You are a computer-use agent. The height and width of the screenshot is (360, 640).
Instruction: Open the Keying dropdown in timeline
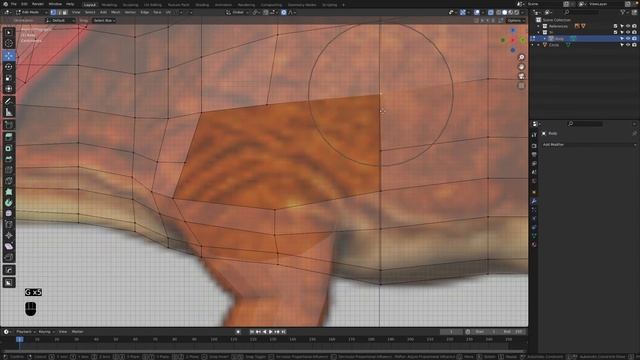point(46,332)
